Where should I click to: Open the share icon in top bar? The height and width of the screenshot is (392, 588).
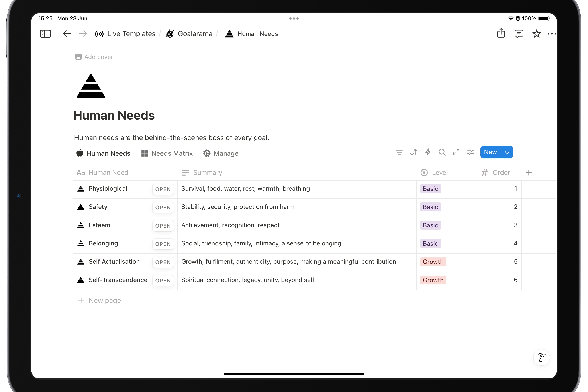click(x=501, y=33)
